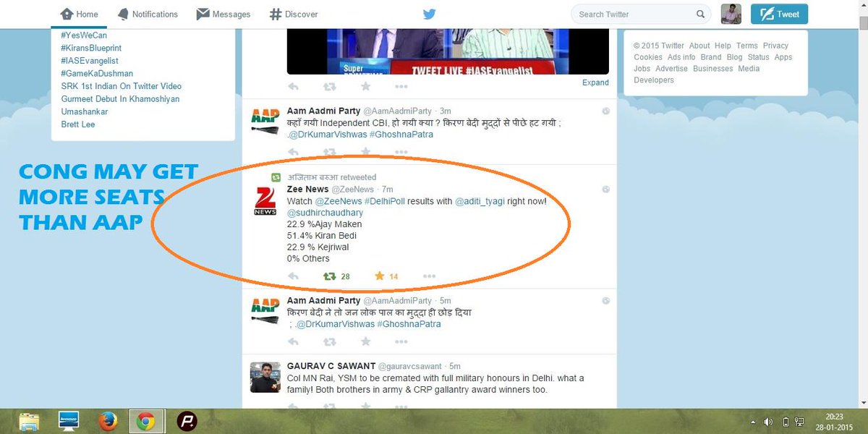
Task: Favorite the Aam Aadmi Party 3m tweet
Action: tap(365, 152)
